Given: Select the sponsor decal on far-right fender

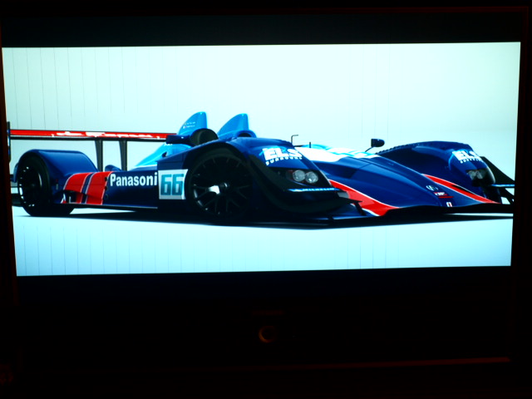Looking at the screenshot, I should 465,156.
